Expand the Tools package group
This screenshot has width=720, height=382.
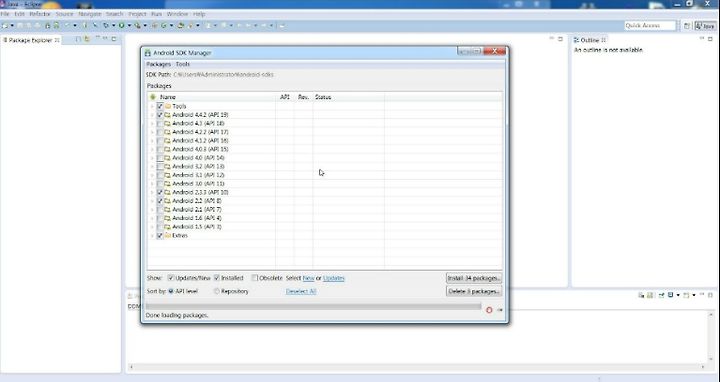pyautogui.click(x=152, y=106)
